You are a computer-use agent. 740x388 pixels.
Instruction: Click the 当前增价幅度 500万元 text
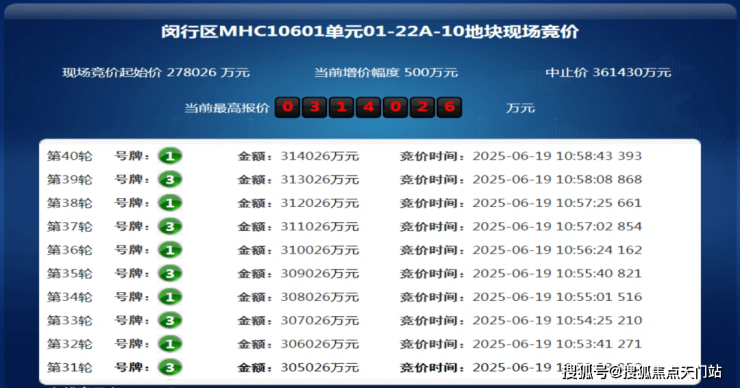click(386, 73)
